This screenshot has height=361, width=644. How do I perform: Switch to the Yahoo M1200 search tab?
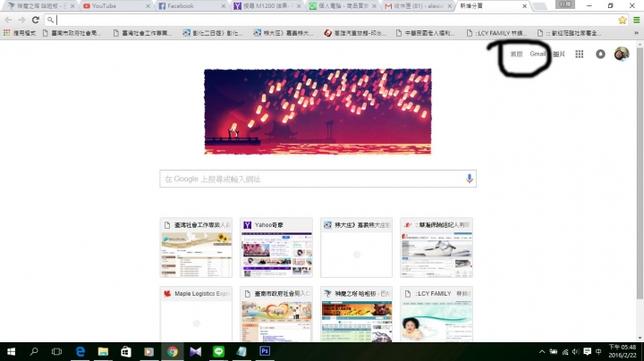[x=267, y=5]
